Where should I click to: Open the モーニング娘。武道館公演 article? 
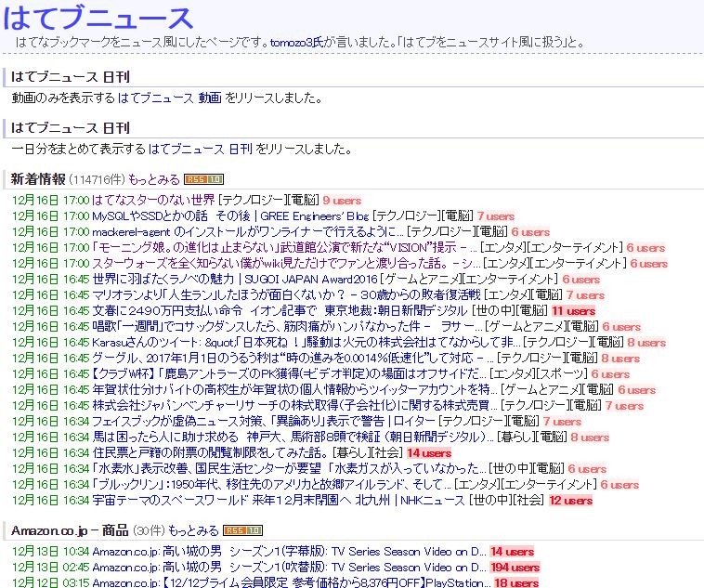tap(284, 247)
